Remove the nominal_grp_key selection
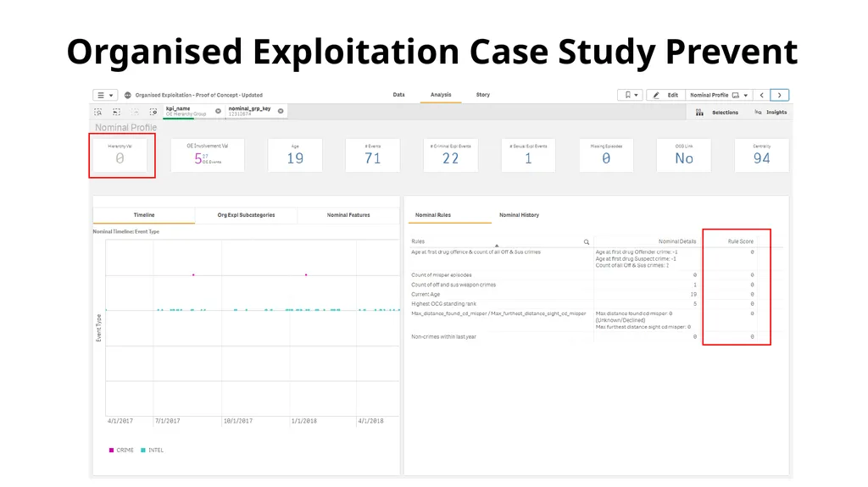Viewport: 868px width, 487px height. pos(281,111)
